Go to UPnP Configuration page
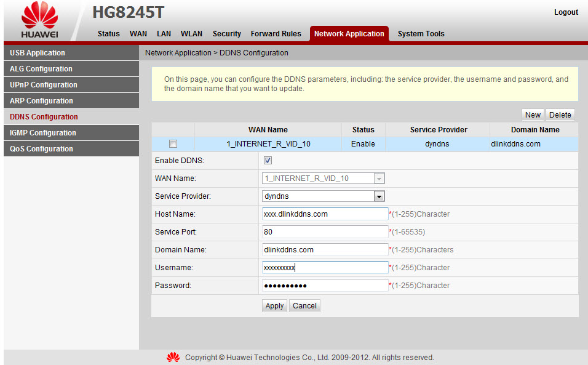The width and height of the screenshot is (588, 365). [71, 85]
